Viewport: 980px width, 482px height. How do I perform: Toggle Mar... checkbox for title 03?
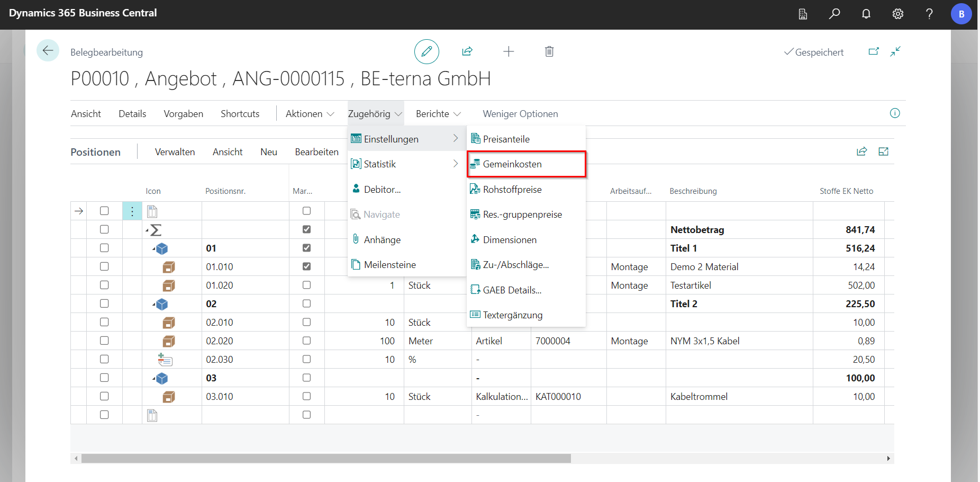[306, 378]
